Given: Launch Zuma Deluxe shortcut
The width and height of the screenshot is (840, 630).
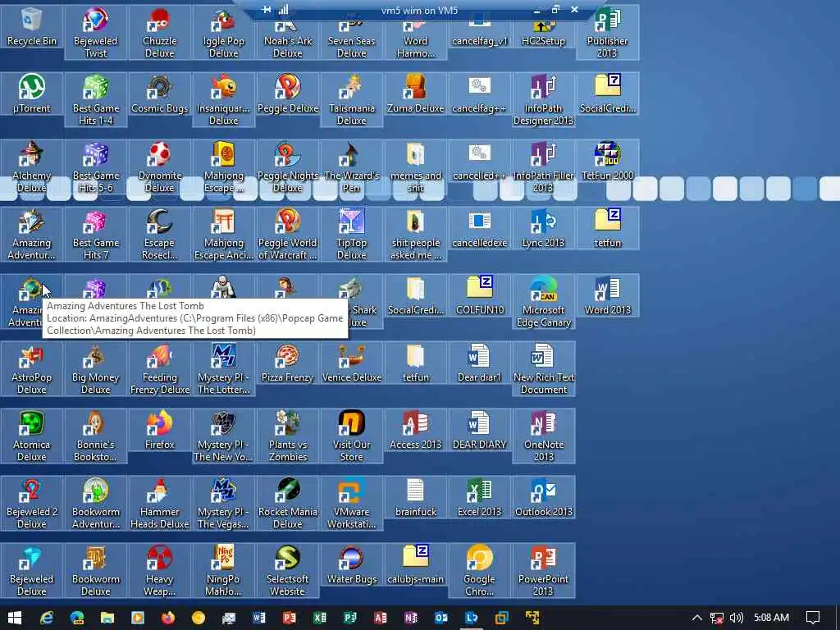Looking at the screenshot, I should 416,94.
